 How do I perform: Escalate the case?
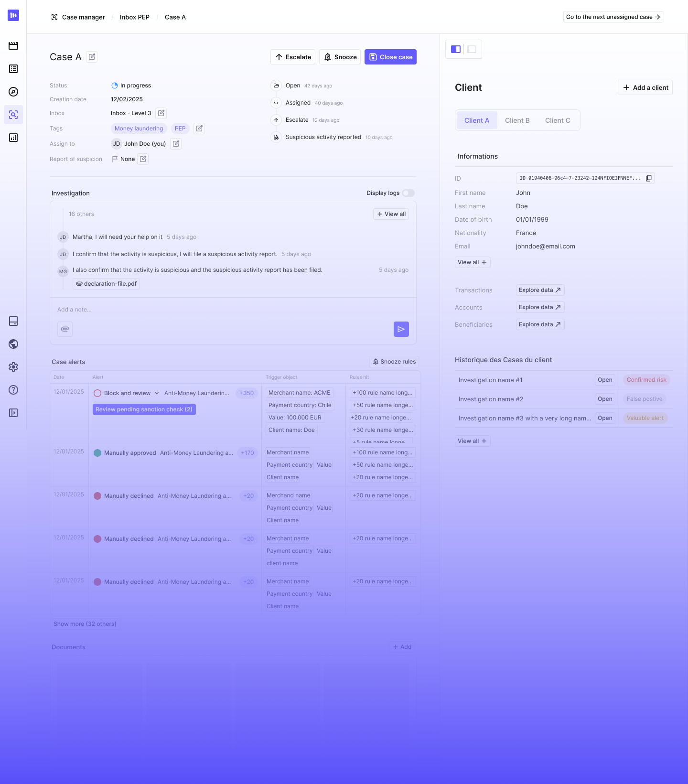click(293, 57)
